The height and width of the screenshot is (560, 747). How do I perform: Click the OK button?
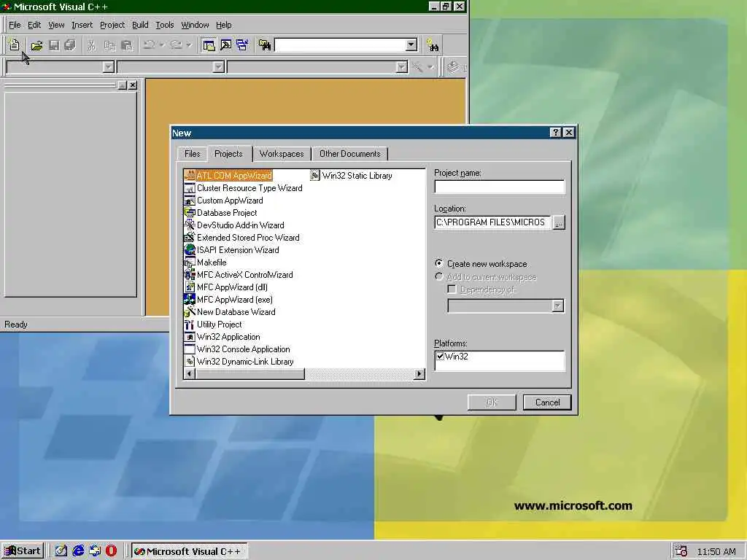click(492, 402)
